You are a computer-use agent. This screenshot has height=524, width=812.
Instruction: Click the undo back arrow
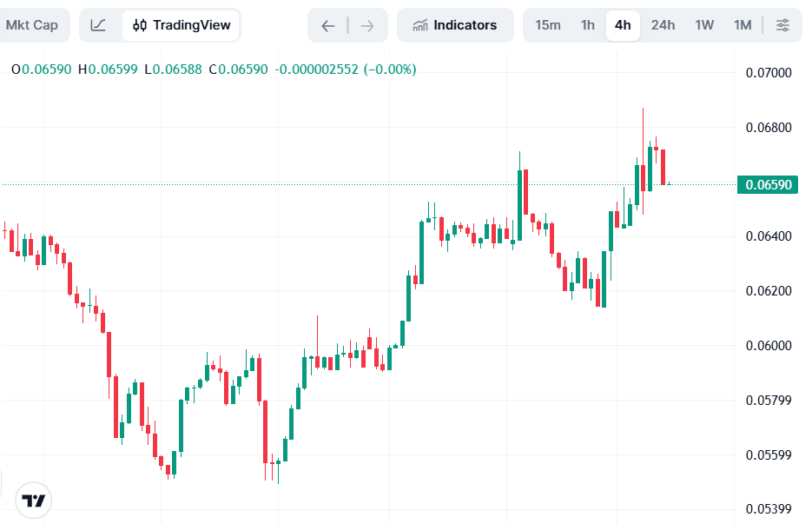pyautogui.click(x=327, y=25)
